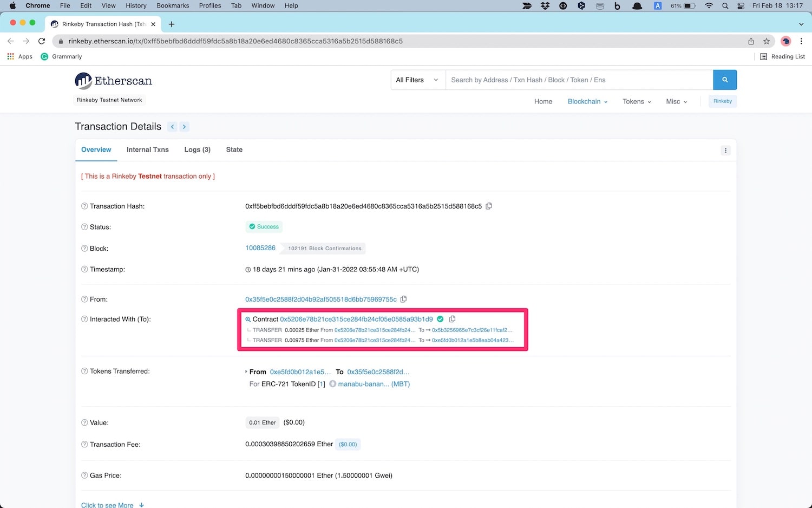Open block 10085286 link
812x508 pixels.
(x=260, y=248)
